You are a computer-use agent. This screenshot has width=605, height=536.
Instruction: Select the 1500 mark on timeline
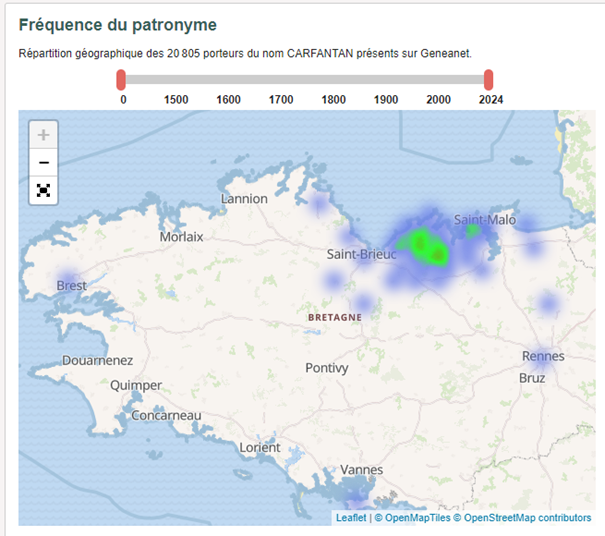point(176,99)
